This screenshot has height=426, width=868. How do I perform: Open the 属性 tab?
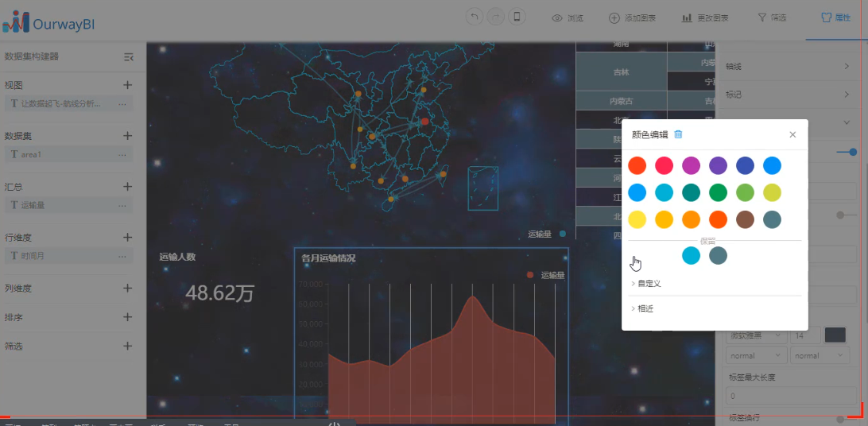click(836, 17)
